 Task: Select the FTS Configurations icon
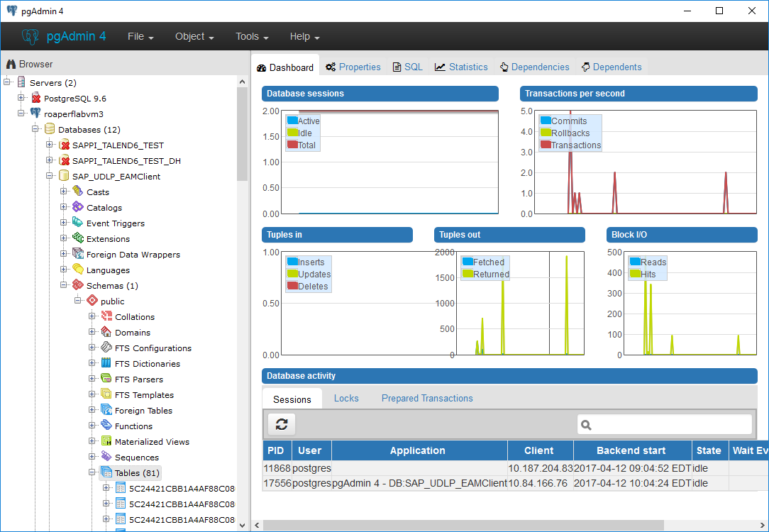click(x=106, y=347)
